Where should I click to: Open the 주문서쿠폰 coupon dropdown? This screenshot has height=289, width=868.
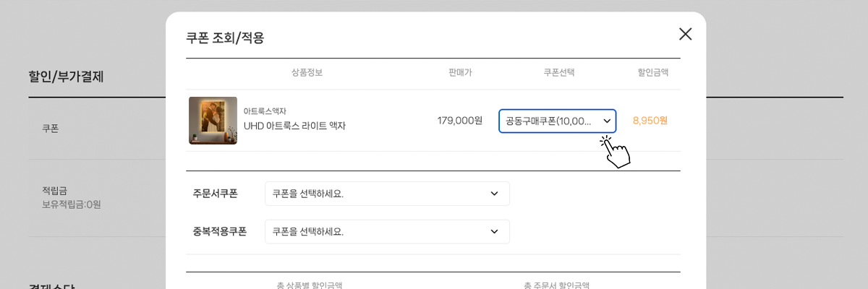387,194
